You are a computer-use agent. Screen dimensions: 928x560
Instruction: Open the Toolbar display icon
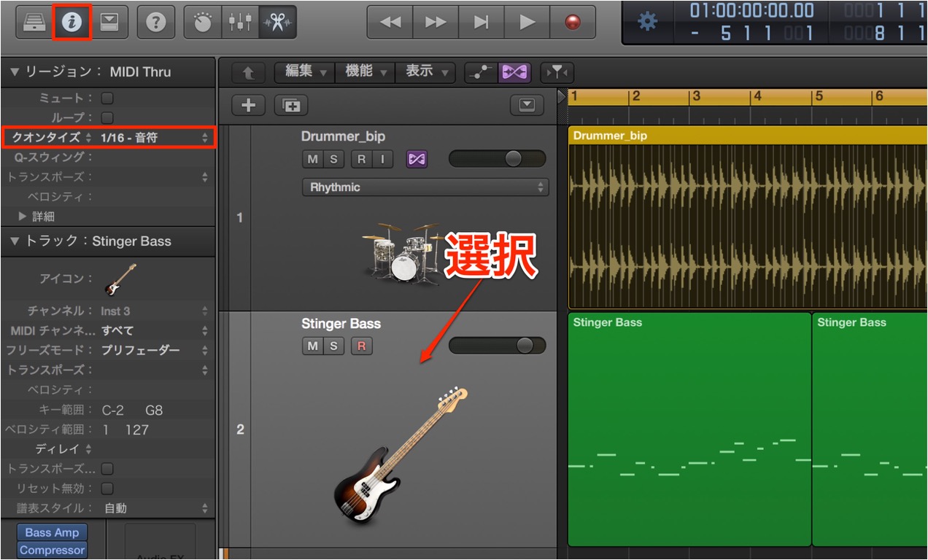tap(111, 22)
